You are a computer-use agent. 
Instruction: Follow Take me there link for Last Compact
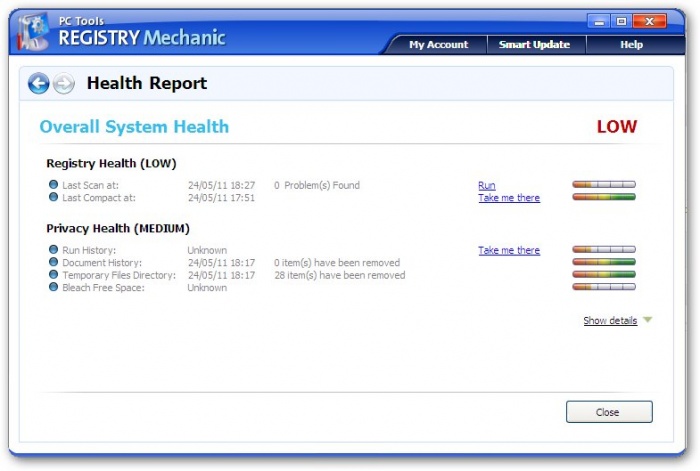click(x=509, y=198)
